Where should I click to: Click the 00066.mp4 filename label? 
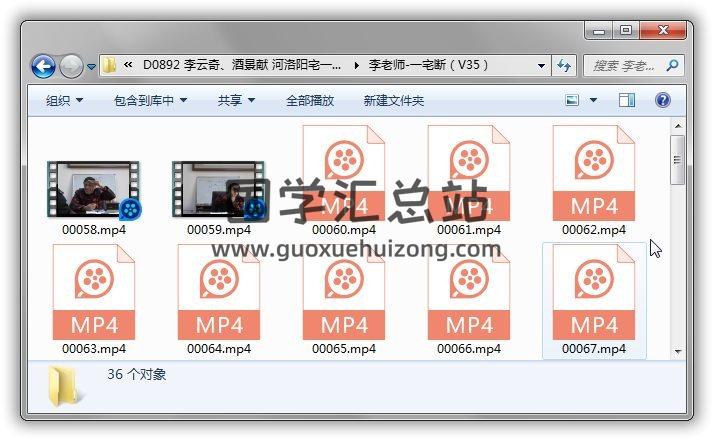(469, 349)
